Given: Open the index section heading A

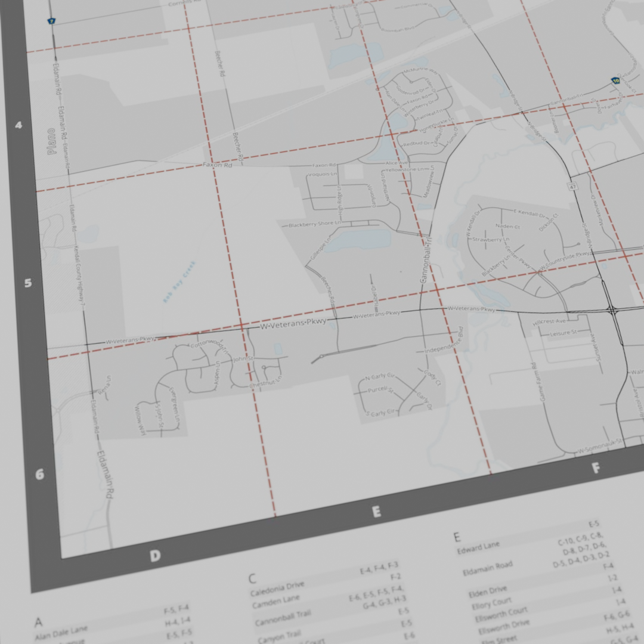Looking at the screenshot, I should click(x=39, y=623).
